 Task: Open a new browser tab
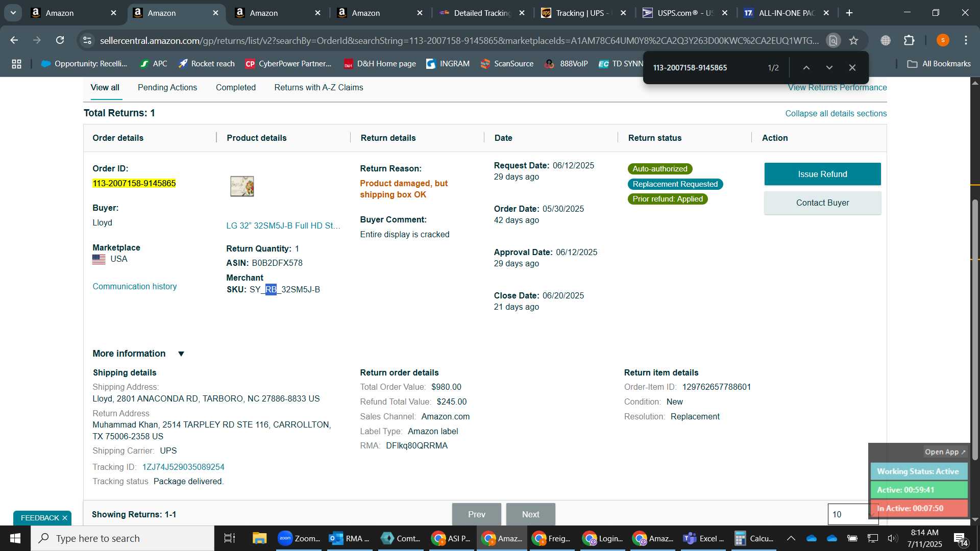point(849,13)
